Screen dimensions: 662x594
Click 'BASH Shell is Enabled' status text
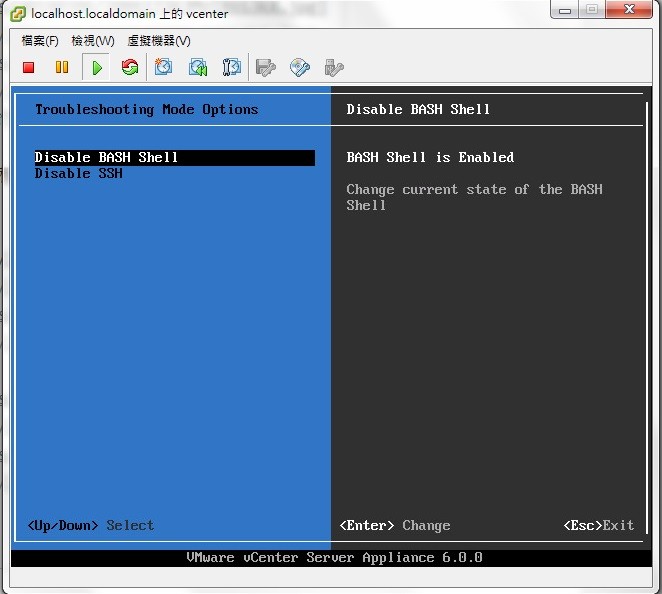[430, 157]
